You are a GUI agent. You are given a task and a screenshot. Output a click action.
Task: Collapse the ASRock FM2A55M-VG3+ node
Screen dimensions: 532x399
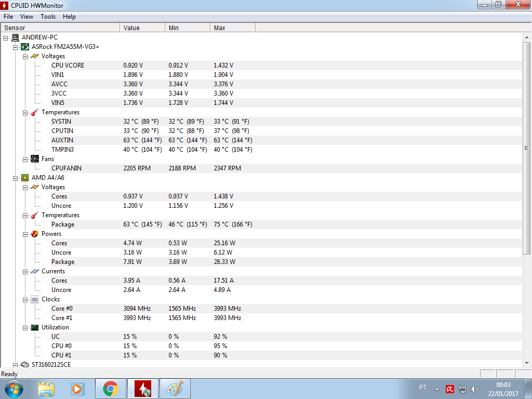[x=15, y=47]
